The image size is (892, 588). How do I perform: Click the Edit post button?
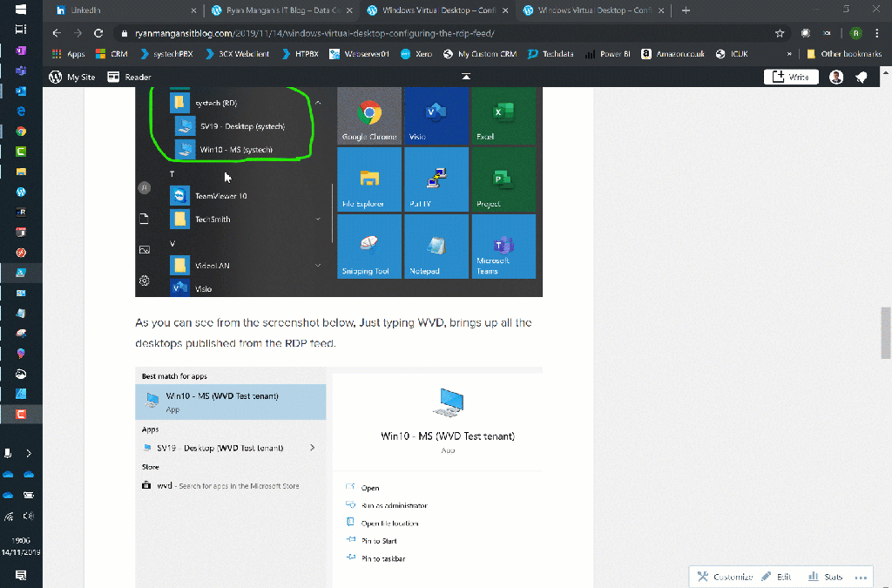[x=776, y=577]
